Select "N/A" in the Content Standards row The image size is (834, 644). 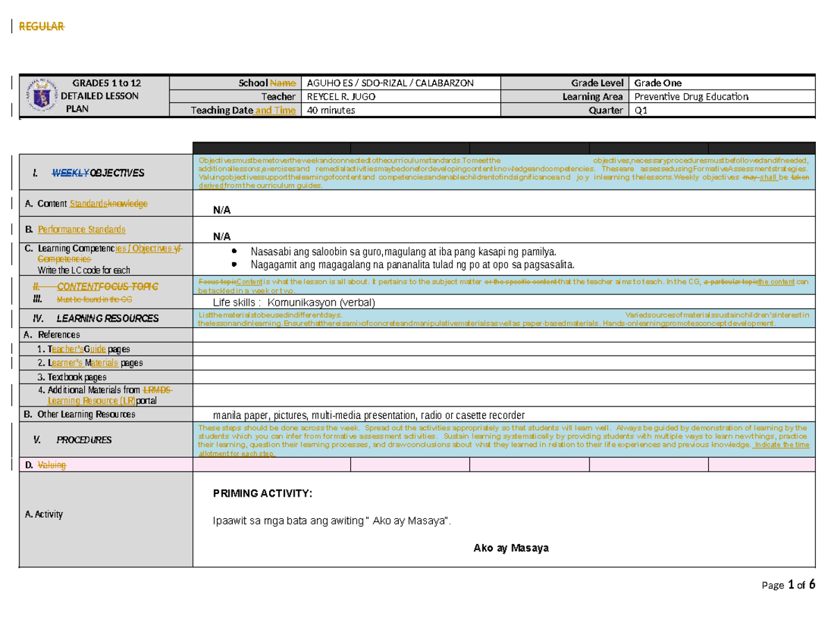[222, 209]
